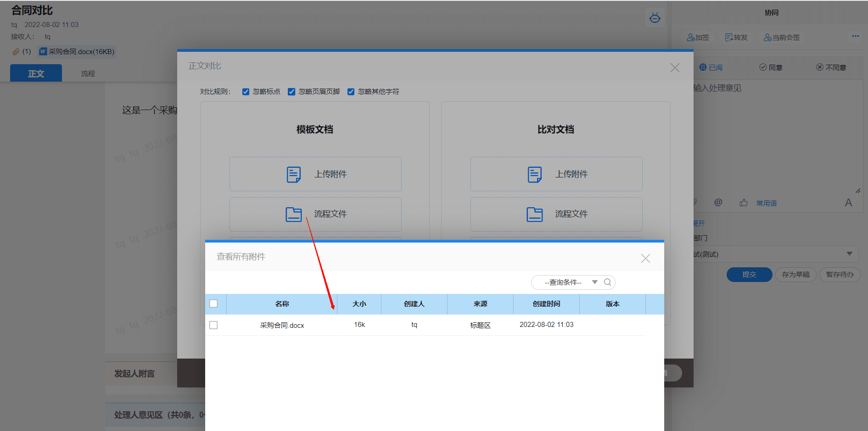The width and height of the screenshot is (868, 431).
Task: Click the 存为草稿 button
Action: pyautogui.click(x=796, y=275)
